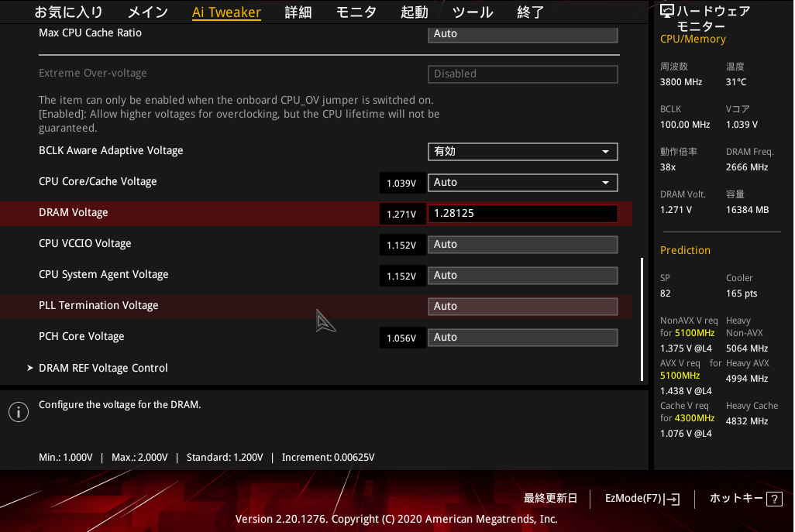This screenshot has width=795, height=532.
Task: Click the vertical scrollbar thumb
Action: (642, 319)
